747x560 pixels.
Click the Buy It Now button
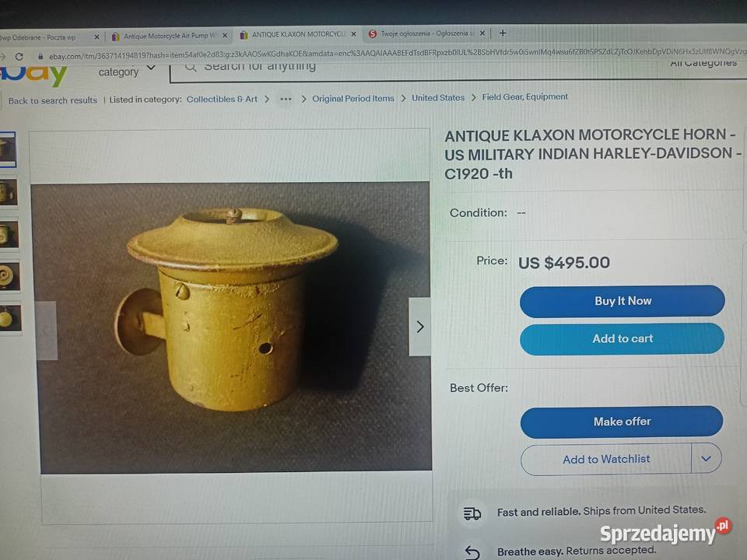click(x=622, y=301)
